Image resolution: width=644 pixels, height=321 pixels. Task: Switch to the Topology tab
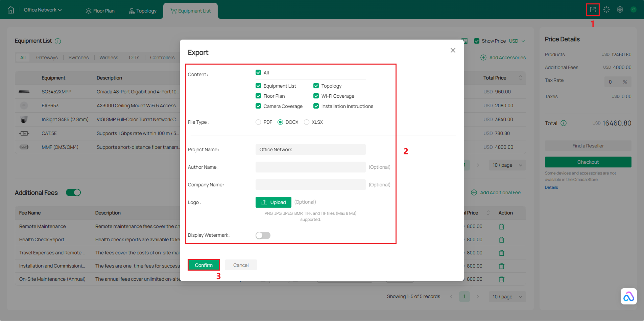(x=143, y=11)
